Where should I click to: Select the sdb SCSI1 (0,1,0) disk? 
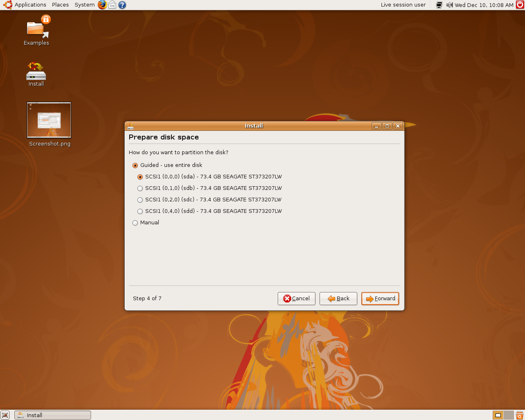210,188
